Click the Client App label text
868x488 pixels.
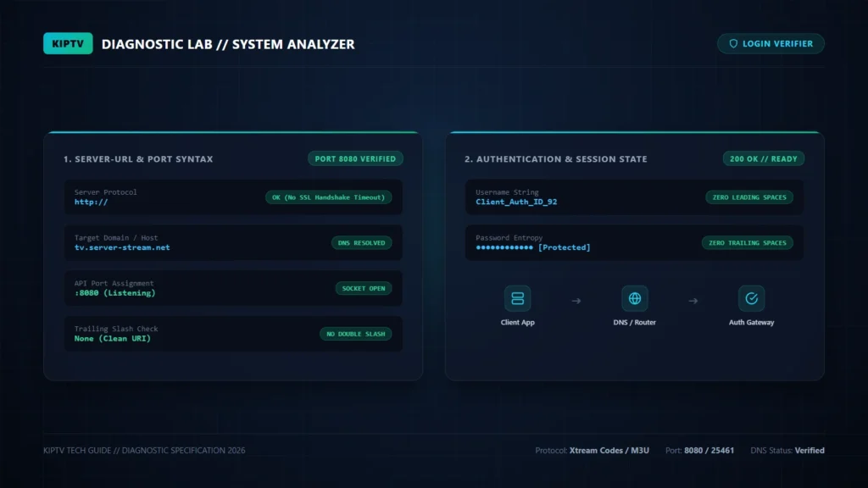pos(518,323)
